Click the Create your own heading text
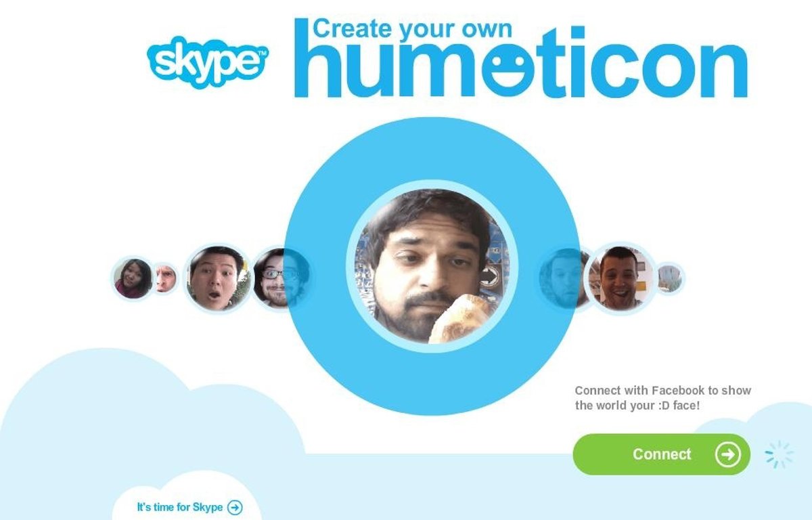Screen dimensions: 812x520 click(413, 28)
